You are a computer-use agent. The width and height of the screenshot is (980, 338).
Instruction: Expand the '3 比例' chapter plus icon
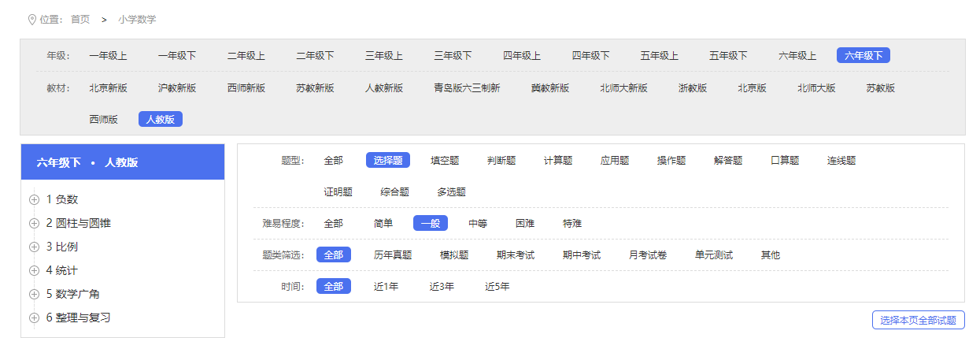34,247
